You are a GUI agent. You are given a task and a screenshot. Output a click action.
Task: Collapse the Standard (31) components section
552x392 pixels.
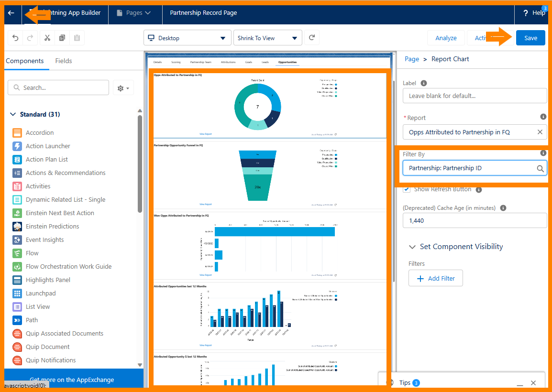[x=13, y=114]
